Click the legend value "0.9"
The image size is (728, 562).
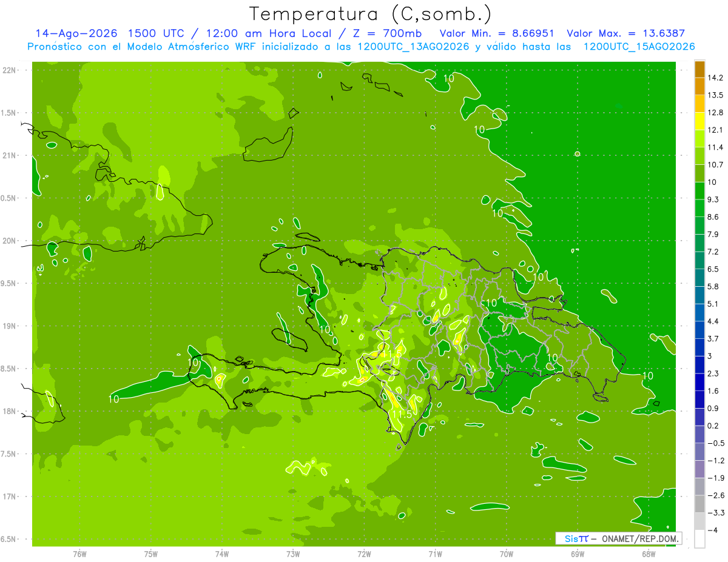point(713,408)
